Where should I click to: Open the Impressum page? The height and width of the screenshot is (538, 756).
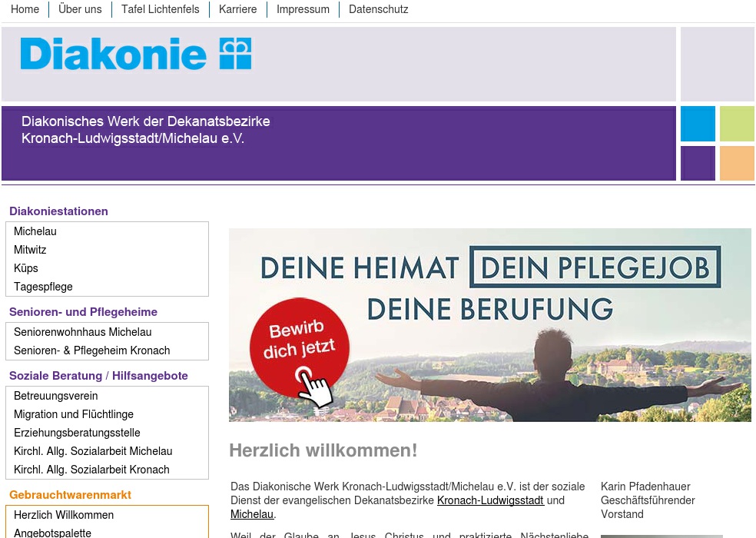tap(303, 9)
